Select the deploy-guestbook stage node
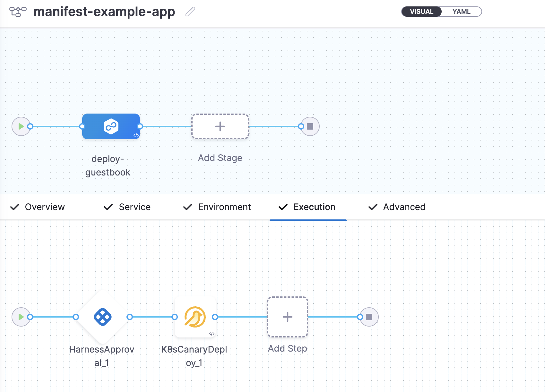The image size is (545, 392). pyautogui.click(x=111, y=126)
